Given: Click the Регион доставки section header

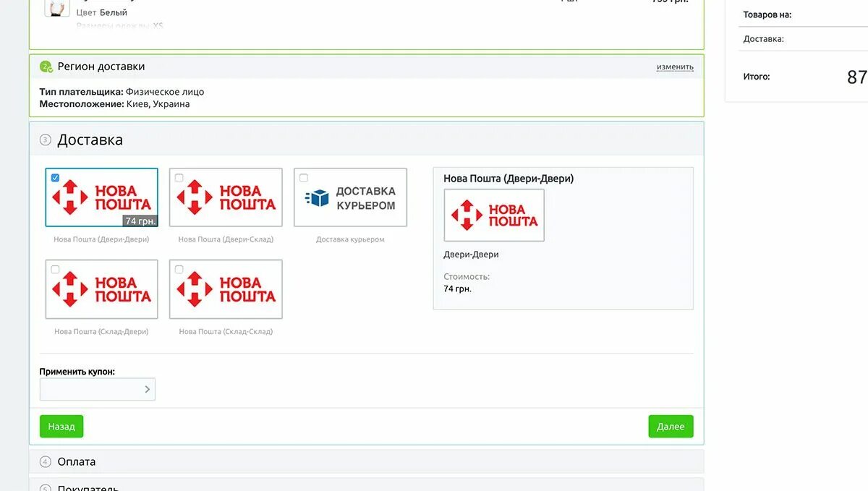Looking at the screenshot, I should point(366,67).
